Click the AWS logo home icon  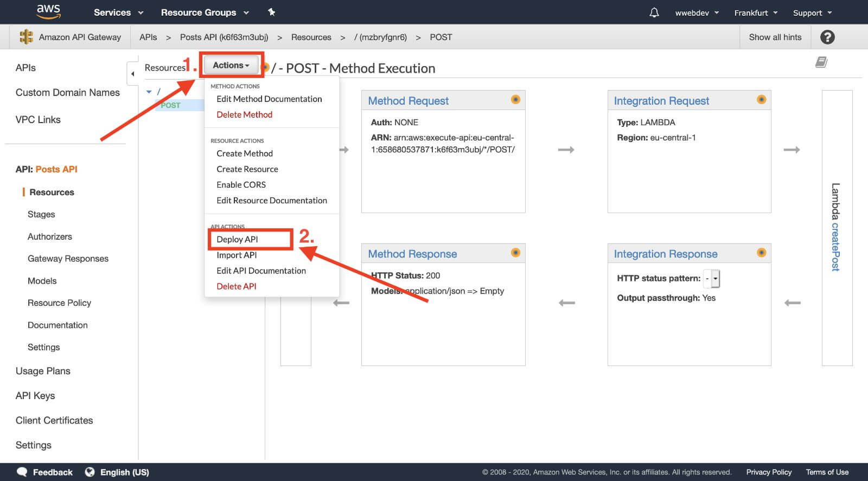pos(48,11)
